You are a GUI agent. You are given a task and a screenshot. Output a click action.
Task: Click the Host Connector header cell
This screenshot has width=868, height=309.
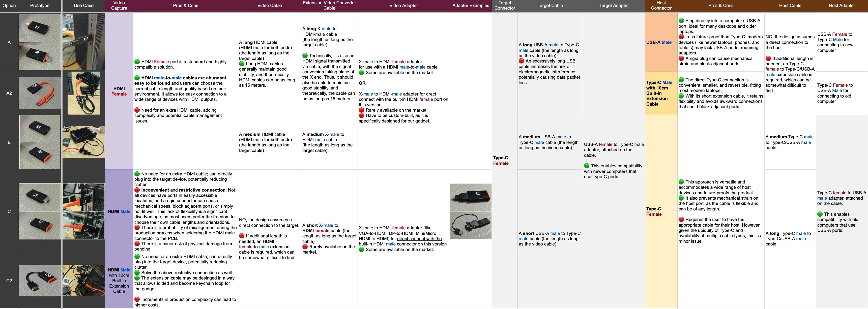[x=661, y=5]
